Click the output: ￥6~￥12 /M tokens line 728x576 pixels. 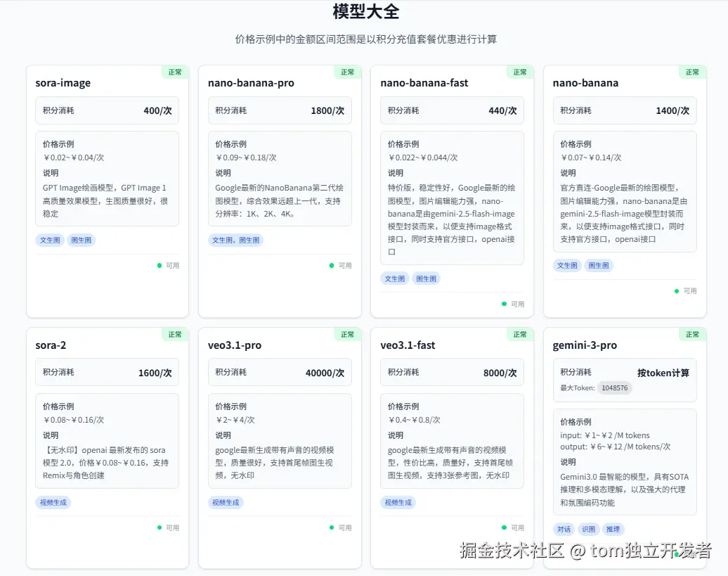615,447
